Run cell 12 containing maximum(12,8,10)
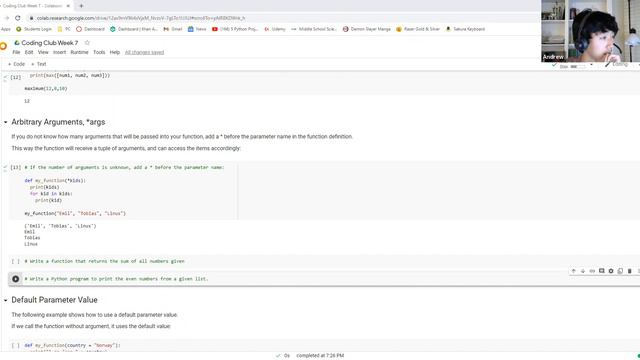 16,77
